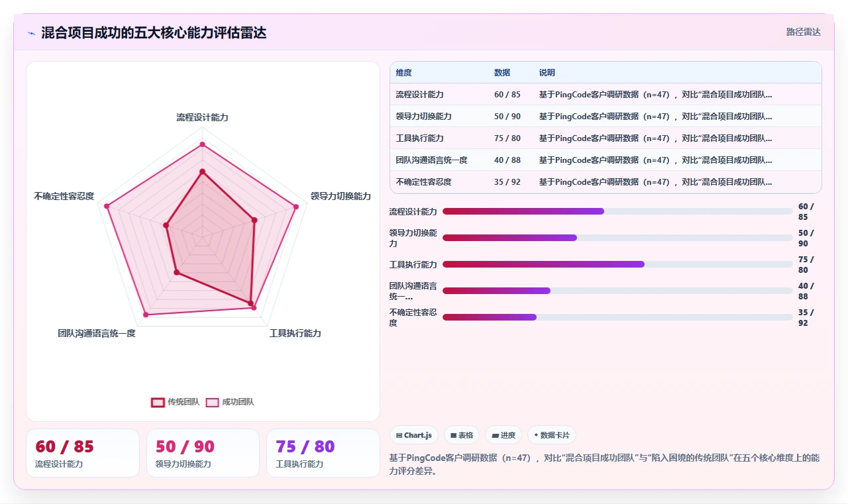Click the 35 / 92 table cell

pyautogui.click(x=507, y=182)
